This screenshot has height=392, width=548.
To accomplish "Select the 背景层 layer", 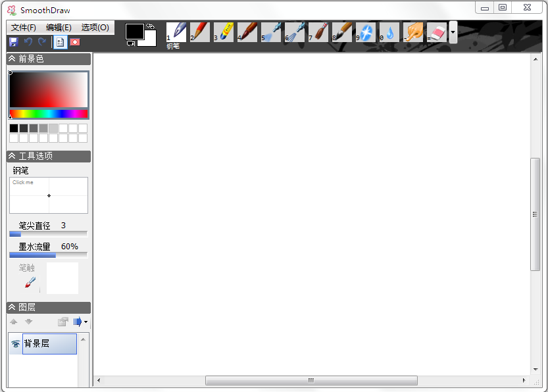I will 49,344.
